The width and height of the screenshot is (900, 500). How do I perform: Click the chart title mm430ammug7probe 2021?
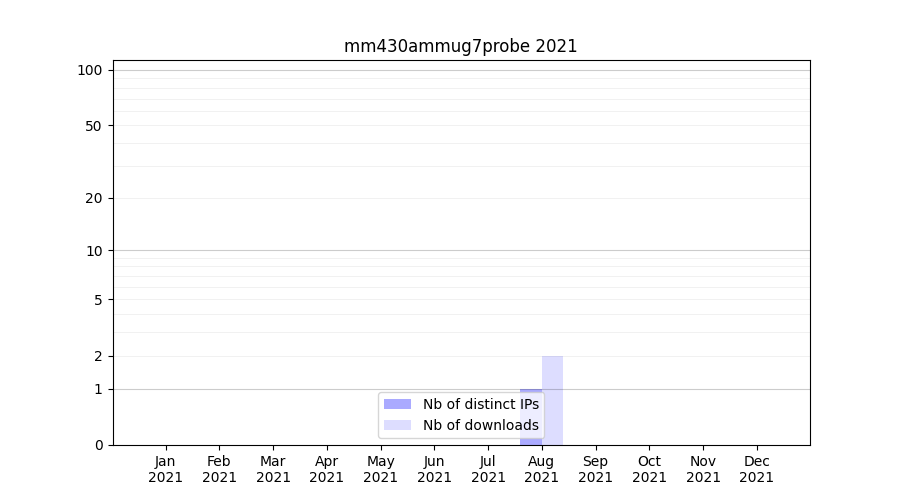[460, 46]
